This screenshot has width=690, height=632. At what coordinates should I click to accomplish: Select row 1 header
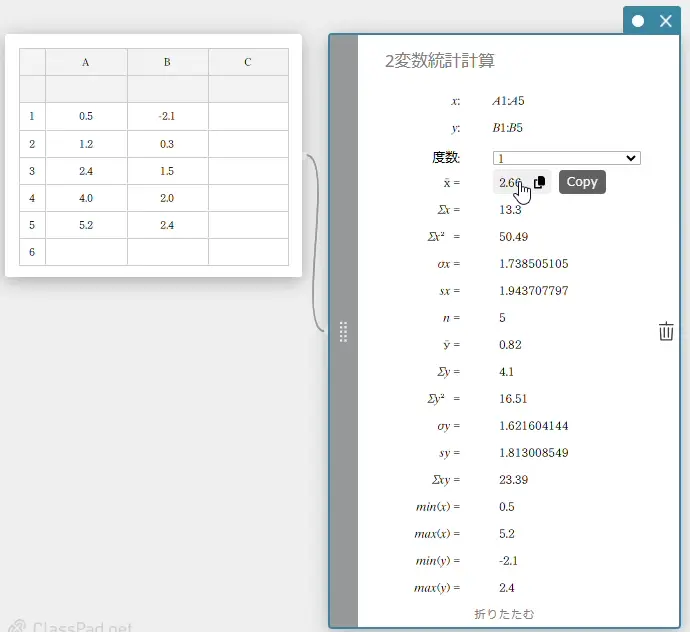[32, 116]
